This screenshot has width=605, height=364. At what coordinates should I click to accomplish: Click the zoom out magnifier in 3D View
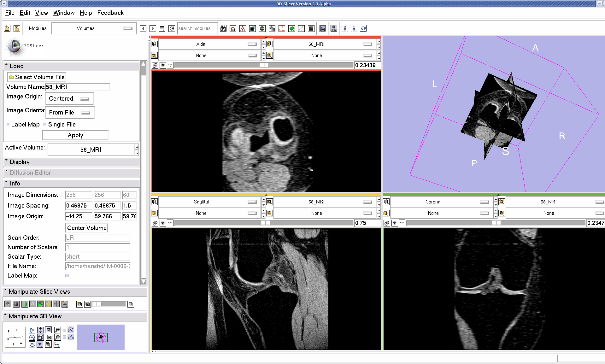point(57,337)
